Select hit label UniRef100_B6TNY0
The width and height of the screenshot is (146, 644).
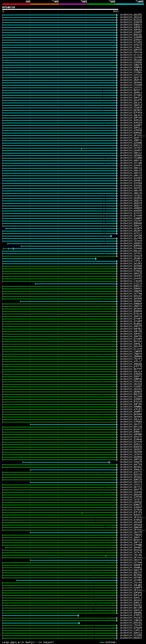click(131, 110)
